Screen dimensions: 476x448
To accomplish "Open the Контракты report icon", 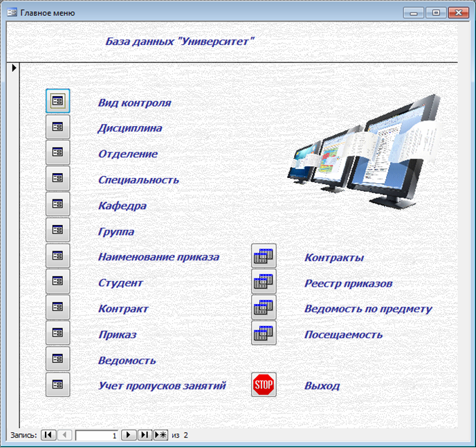I will point(264,256).
